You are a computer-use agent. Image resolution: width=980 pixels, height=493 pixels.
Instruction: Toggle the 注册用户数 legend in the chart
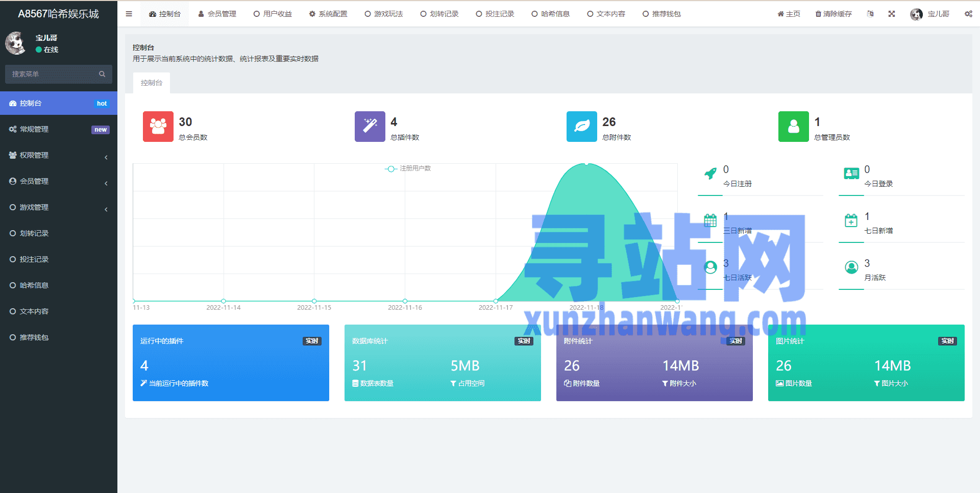coord(408,168)
